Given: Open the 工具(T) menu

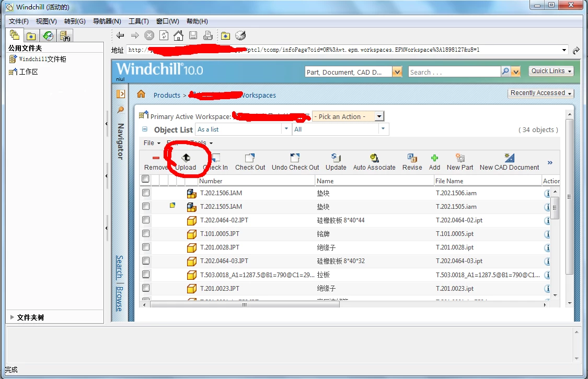Looking at the screenshot, I should pyautogui.click(x=139, y=21).
